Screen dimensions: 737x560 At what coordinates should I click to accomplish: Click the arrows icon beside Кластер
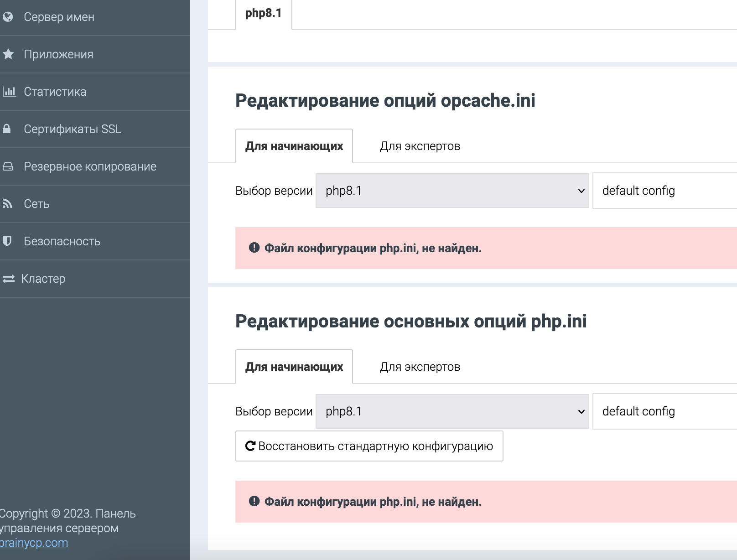click(8, 279)
